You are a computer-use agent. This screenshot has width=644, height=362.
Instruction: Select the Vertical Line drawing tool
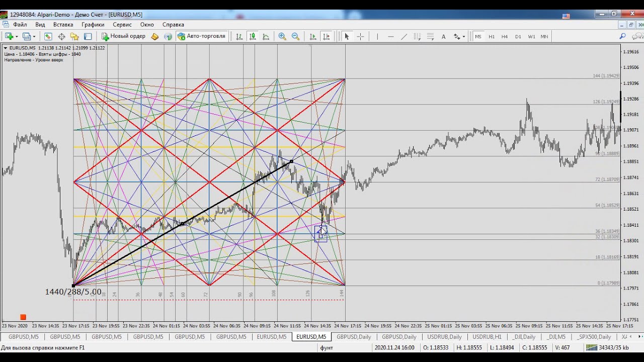point(377,36)
